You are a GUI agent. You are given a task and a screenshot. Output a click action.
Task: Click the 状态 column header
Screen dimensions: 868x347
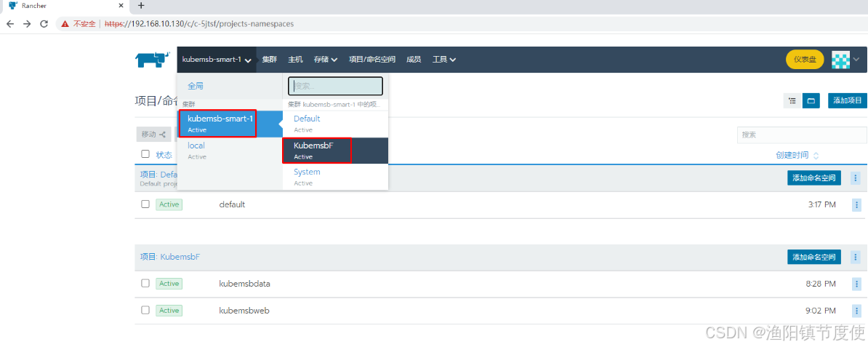click(x=164, y=155)
